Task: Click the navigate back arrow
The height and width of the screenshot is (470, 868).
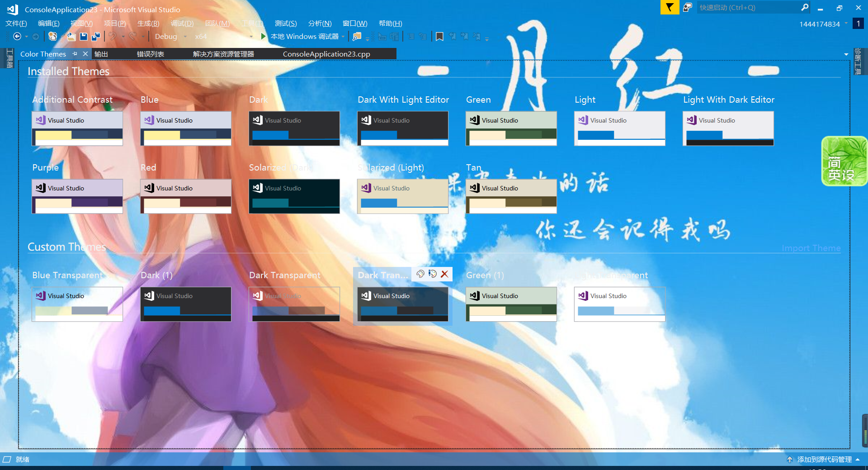Action: click(18, 36)
